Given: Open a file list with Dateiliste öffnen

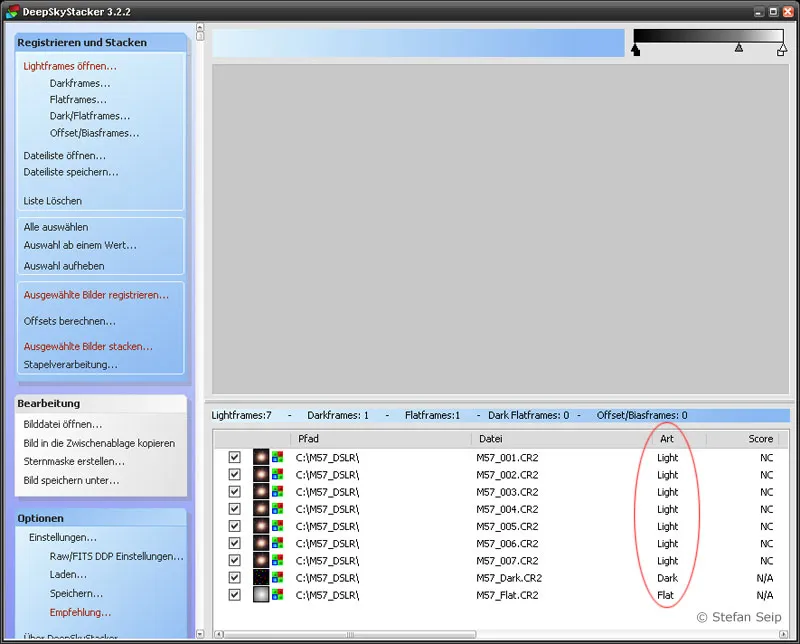Looking at the screenshot, I should 65,156.
